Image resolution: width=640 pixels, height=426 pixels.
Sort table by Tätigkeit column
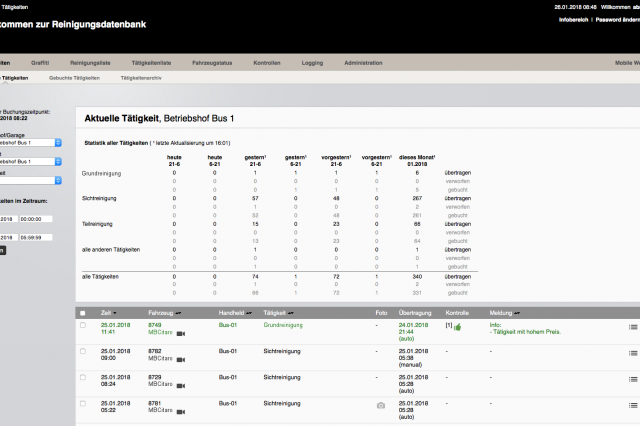coord(291,313)
